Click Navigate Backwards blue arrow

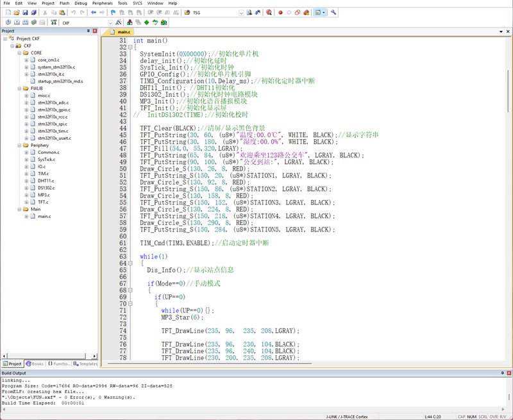point(94,12)
